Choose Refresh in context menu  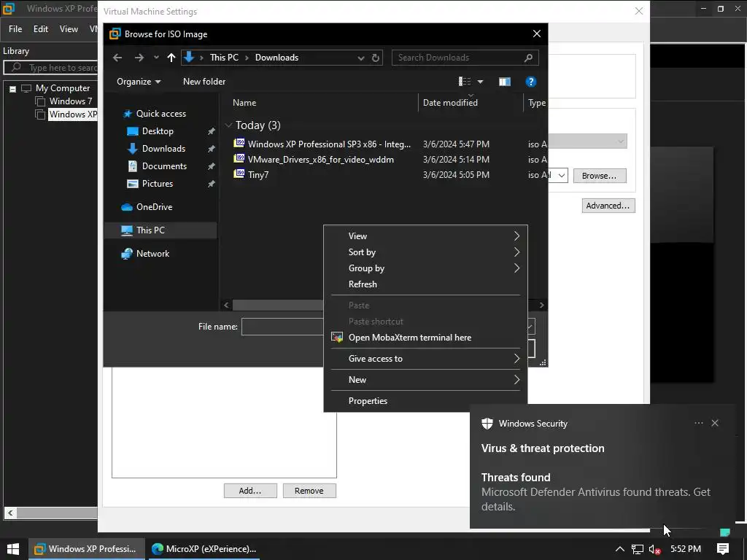coord(425,284)
